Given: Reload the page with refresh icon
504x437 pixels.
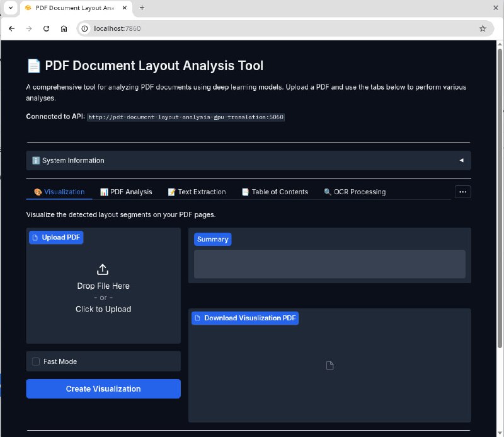Looking at the screenshot, I should [x=46, y=28].
